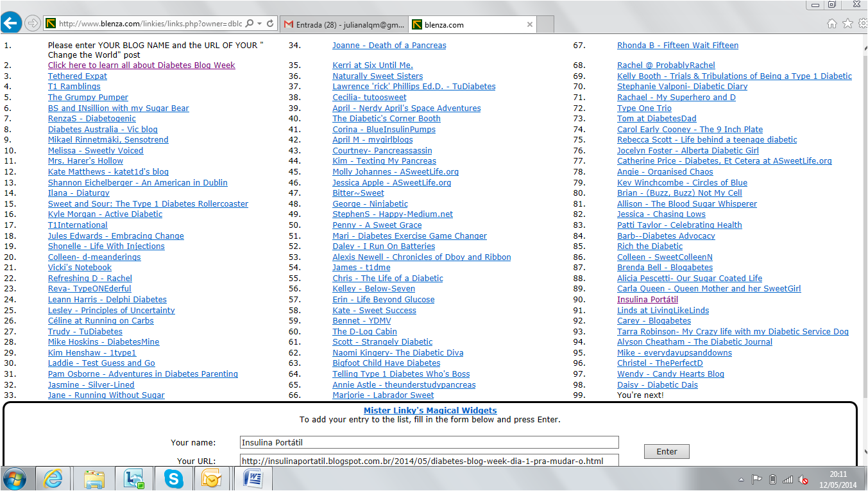This screenshot has height=491, width=868.
Task: Open Rhonda B - Fifteen Wait Fifteen link
Action: pos(677,46)
